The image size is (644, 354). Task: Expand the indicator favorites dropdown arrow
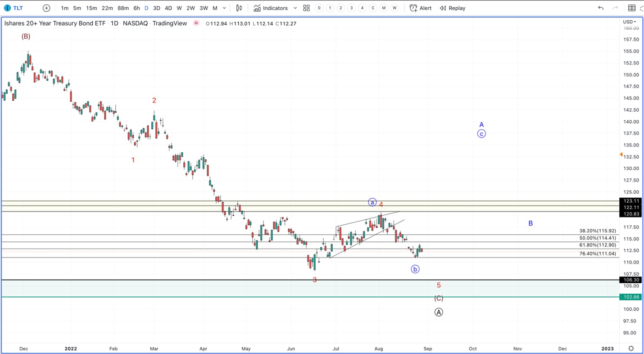point(295,8)
